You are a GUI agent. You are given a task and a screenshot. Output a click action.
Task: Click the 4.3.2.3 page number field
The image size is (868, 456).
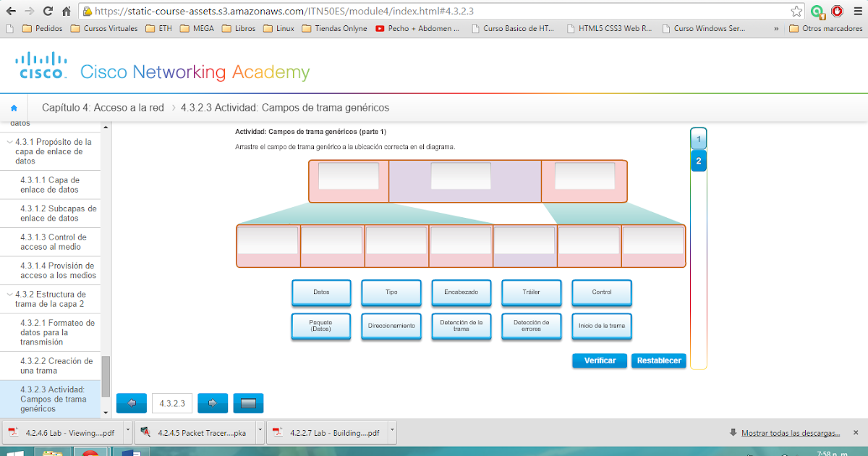tap(171, 403)
